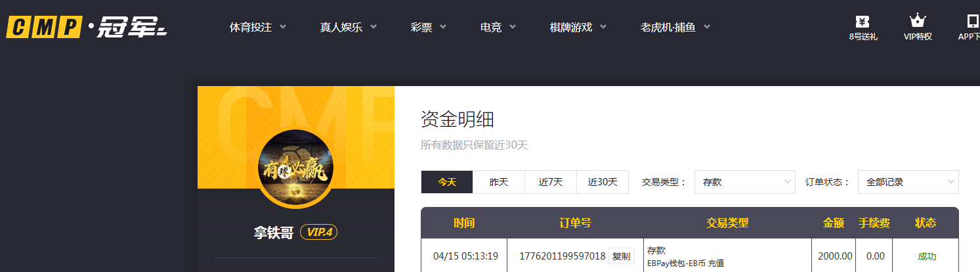980x272 pixels.
Task: Copy the order number with 复制
Action: click(x=622, y=256)
